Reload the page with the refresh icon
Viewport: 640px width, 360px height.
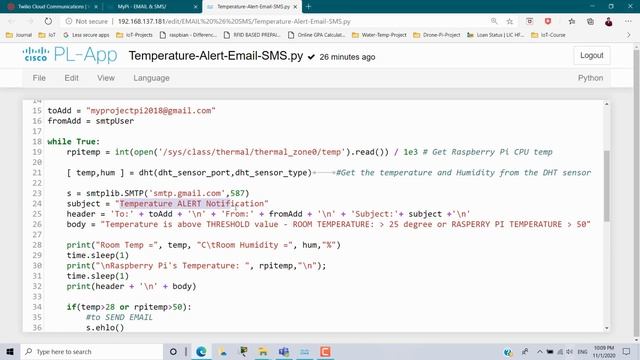click(x=48, y=21)
